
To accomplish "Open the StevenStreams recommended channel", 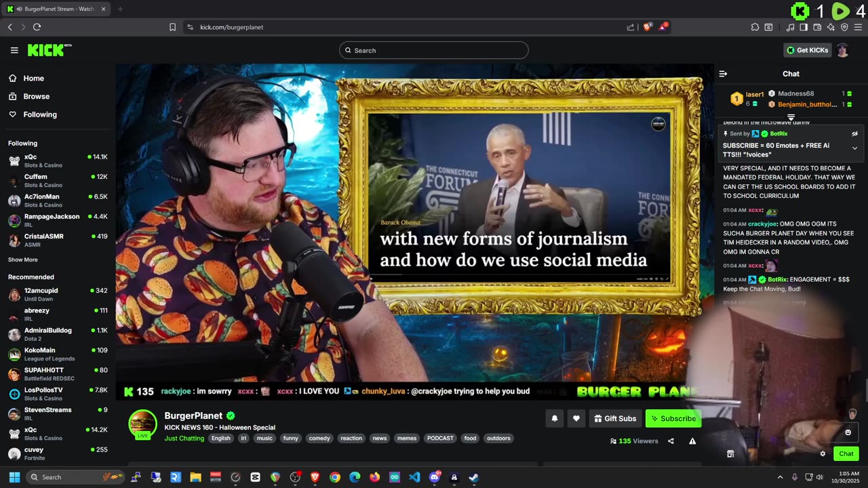I will point(58,413).
